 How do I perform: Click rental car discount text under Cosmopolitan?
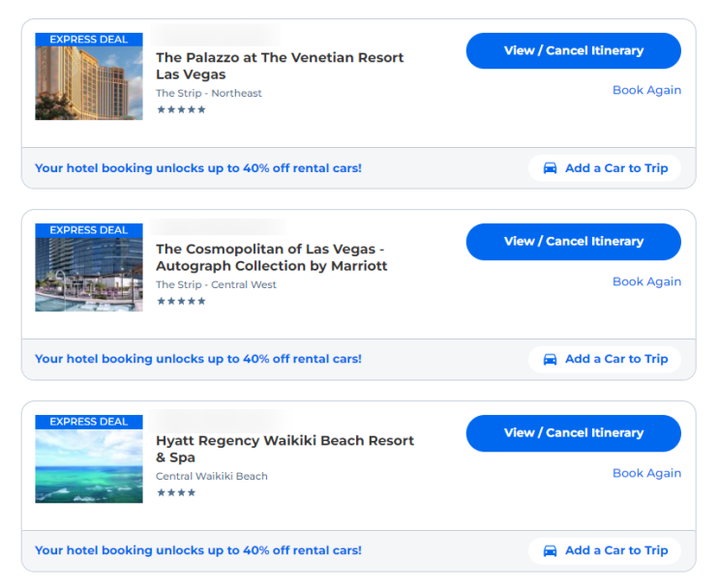[x=198, y=360]
